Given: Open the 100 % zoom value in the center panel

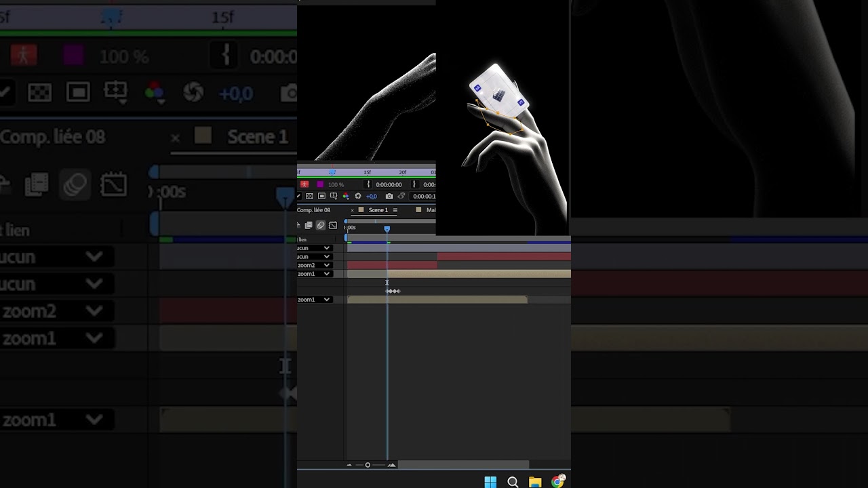Looking at the screenshot, I should [x=336, y=184].
